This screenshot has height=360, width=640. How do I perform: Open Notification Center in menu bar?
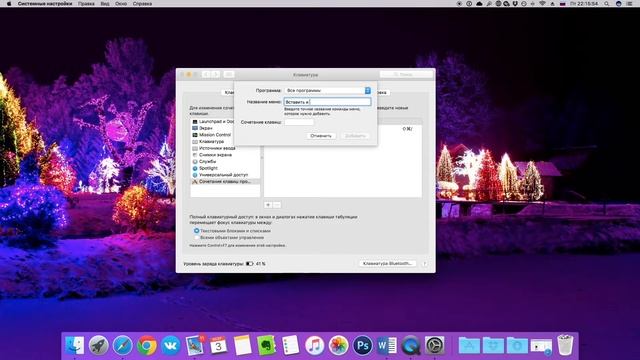(630, 4)
